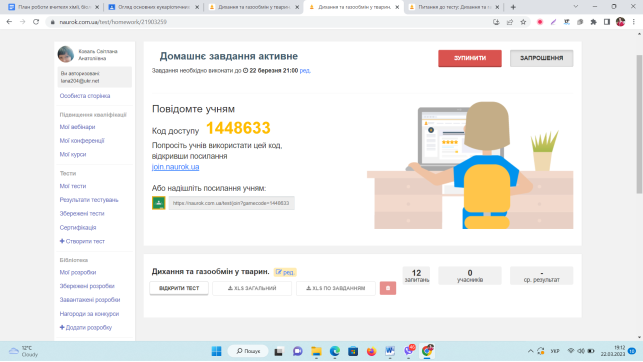The height and width of the screenshot is (362, 643).
Task: Follow the join.naurok.ua link
Action: (x=176, y=167)
